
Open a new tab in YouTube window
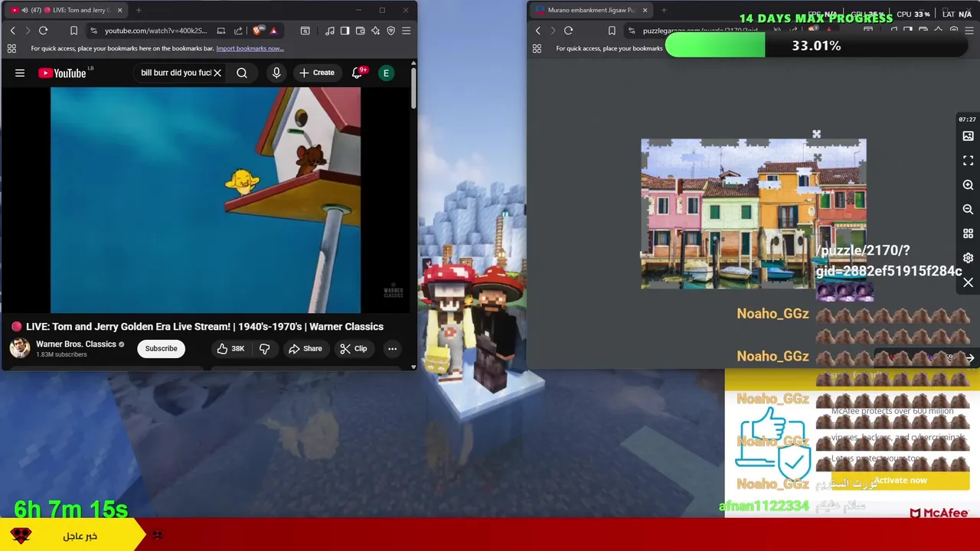tap(139, 10)
